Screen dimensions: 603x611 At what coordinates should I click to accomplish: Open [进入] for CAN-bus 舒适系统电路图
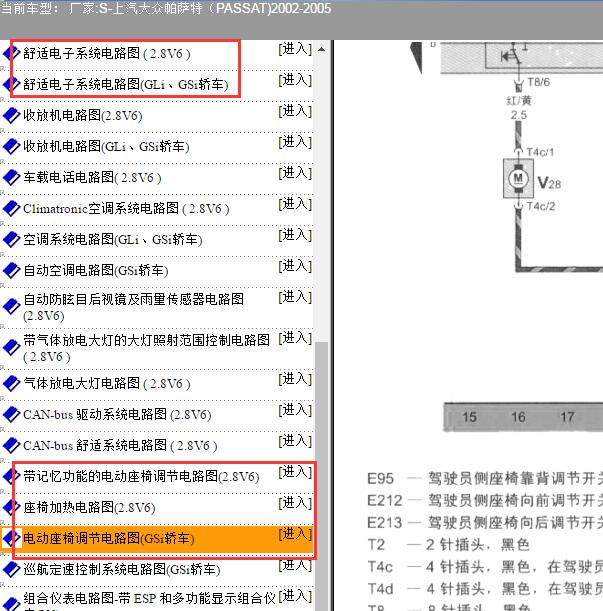coord(295,441)
